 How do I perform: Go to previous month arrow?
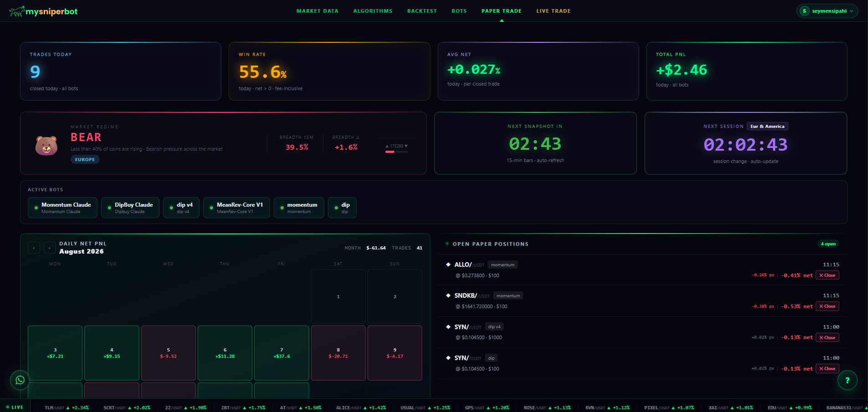click(34, 248)
